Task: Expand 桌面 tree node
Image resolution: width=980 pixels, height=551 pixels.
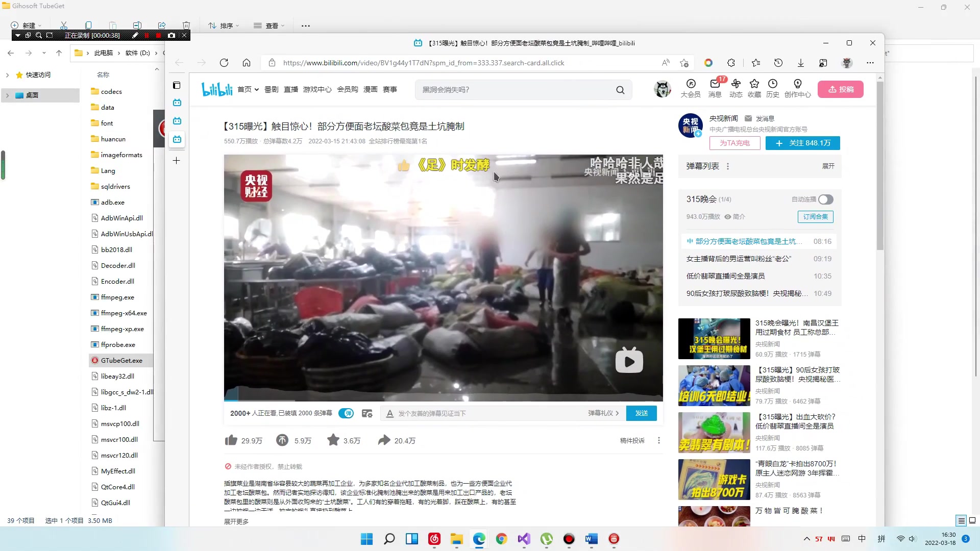Action: (x=7, y=95)
